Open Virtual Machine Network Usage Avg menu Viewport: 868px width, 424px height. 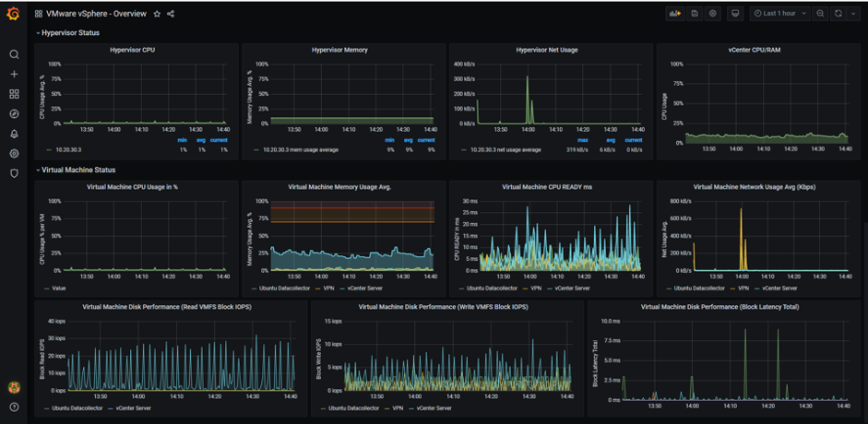754,187
